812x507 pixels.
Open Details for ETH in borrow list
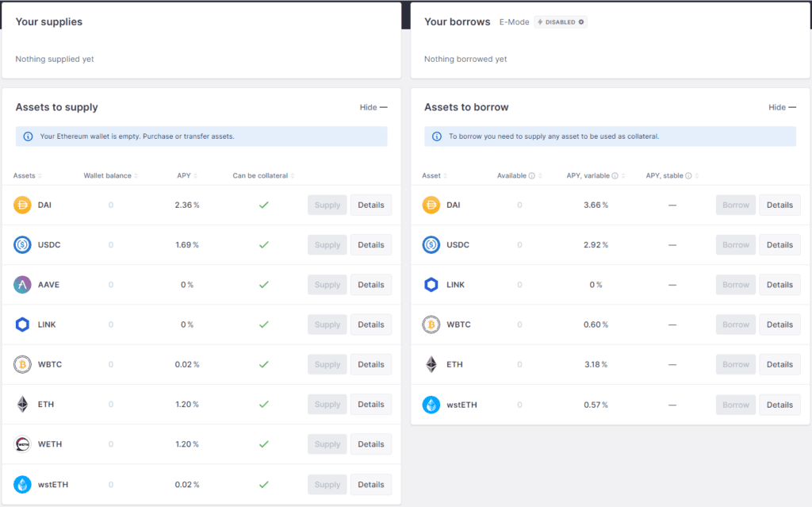779,365
